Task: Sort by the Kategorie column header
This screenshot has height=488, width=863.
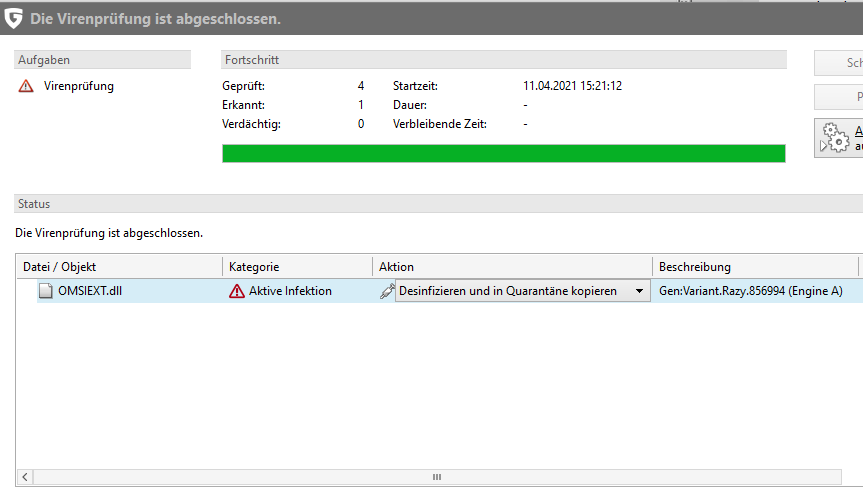Action: pyautogui.click(x=297, y=267)
